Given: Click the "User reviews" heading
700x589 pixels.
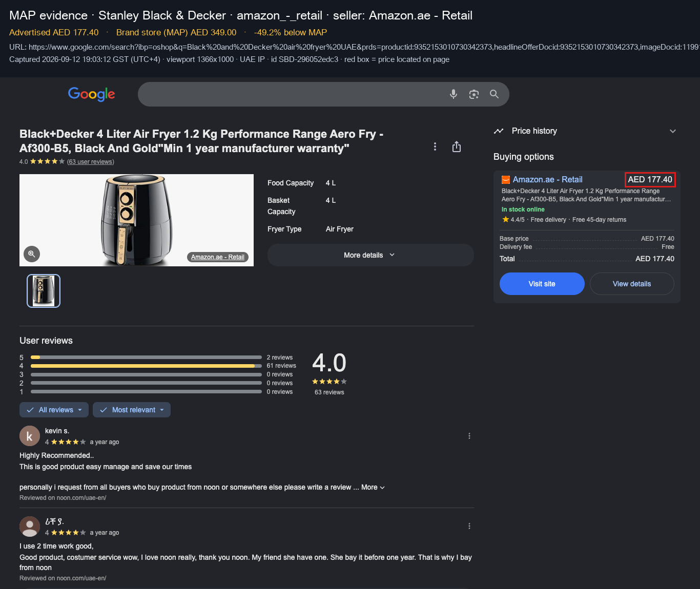Looking at the screenshot, I should 46,341.
